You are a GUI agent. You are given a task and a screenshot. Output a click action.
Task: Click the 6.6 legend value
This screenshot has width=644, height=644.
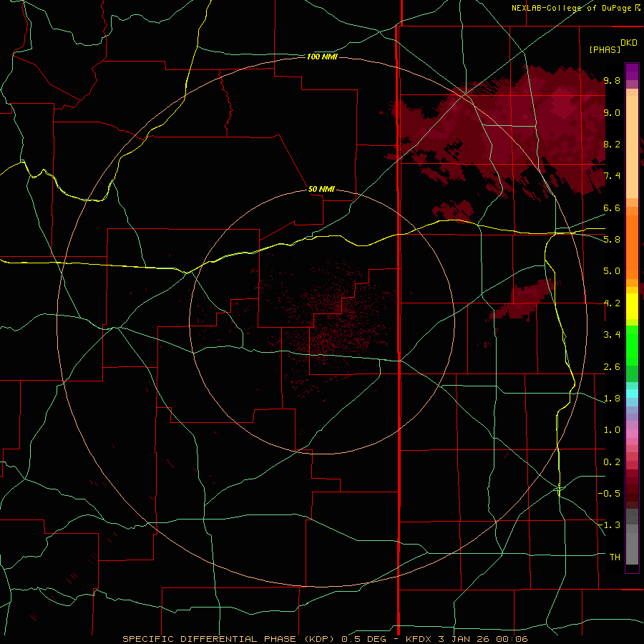point(612,208)
